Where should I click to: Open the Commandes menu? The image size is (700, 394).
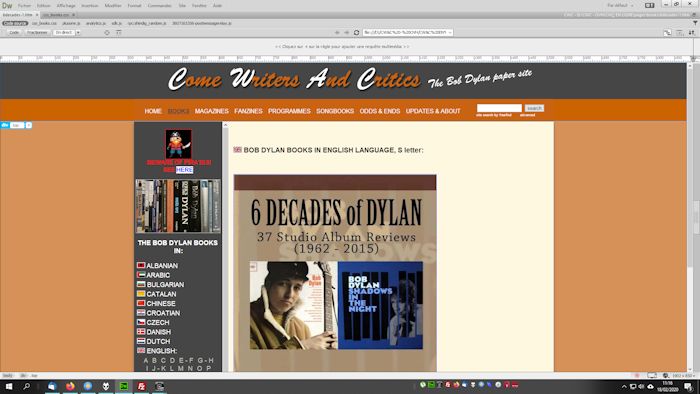(x=159, y=6)
